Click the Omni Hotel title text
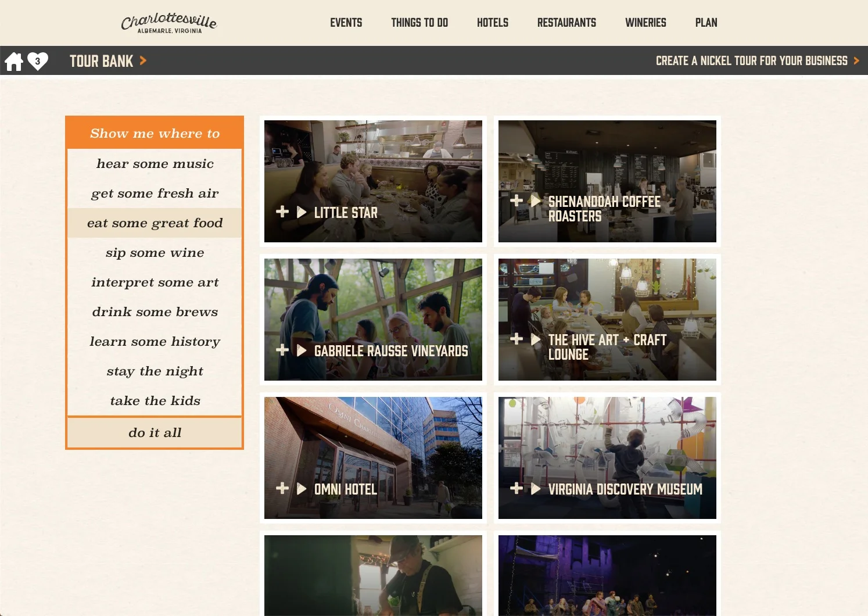 (346, 489)
